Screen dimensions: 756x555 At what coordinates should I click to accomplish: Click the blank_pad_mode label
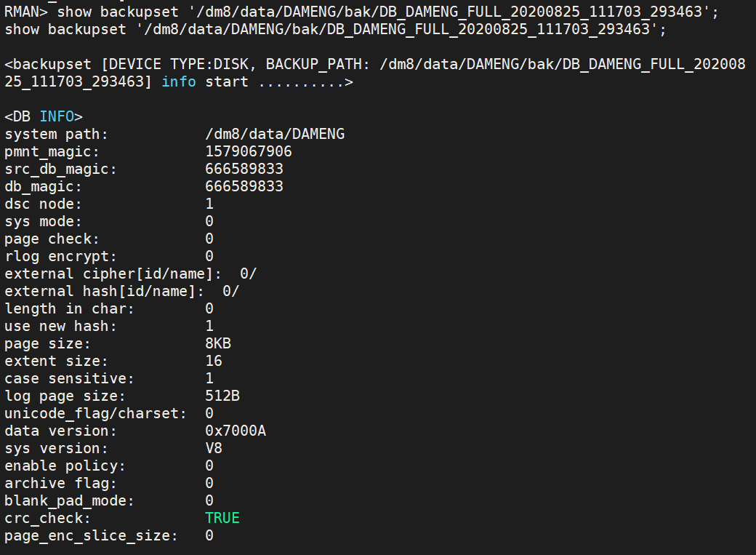click(69, 500)
